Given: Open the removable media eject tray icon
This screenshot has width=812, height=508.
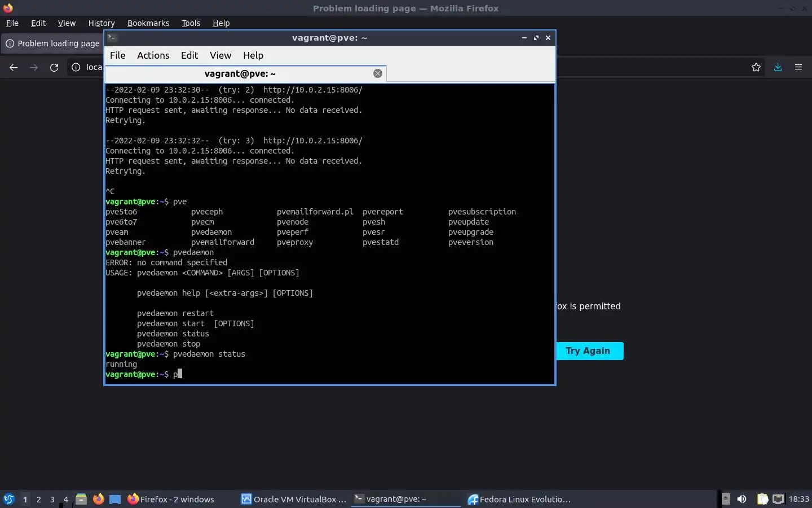Looking at the screenshot, I should [x=726, y=499].
